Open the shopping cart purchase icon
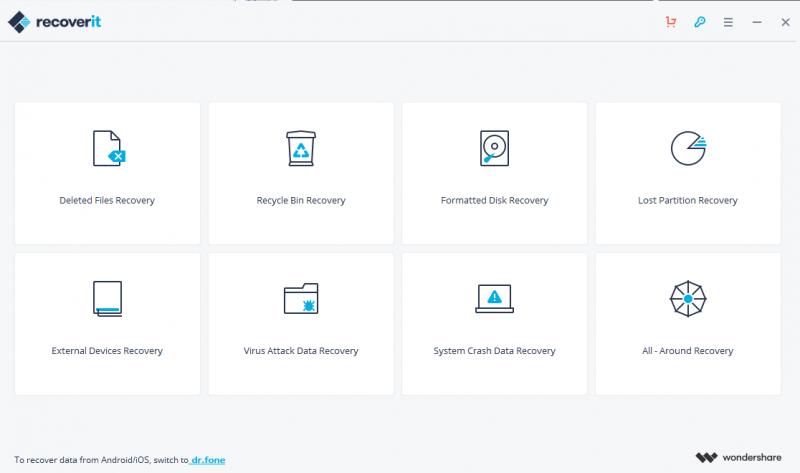This screenshot has height=473, width=800. [671, 22]
